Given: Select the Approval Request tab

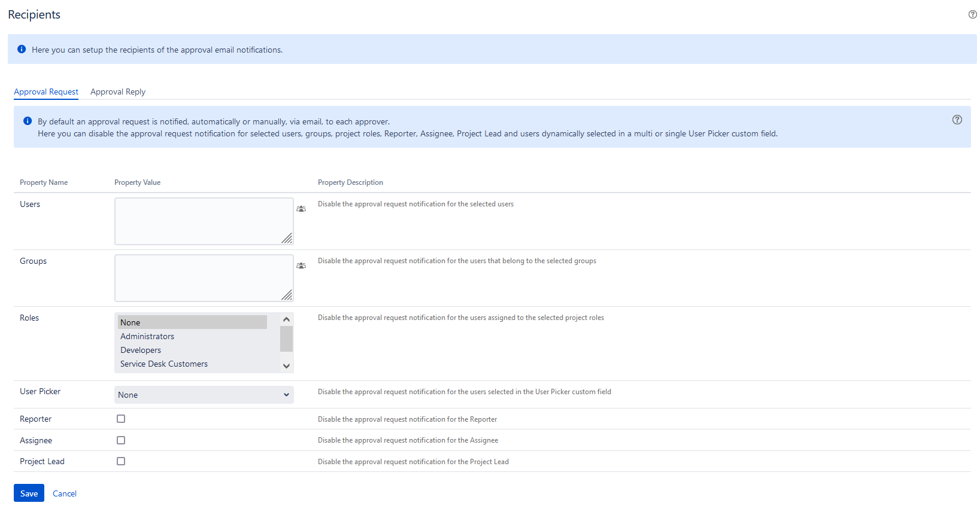Looking at the screenshot, I should tap(46, 92).
